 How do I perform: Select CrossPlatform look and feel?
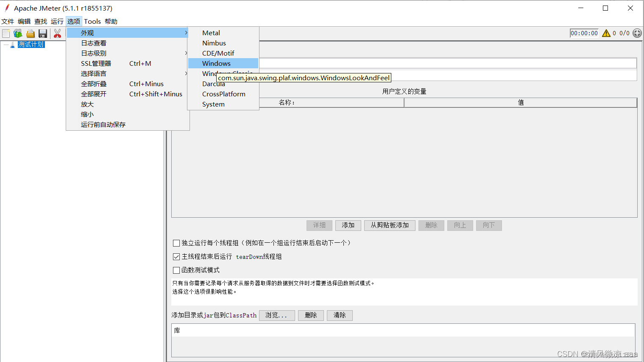(x=223, y=94)
